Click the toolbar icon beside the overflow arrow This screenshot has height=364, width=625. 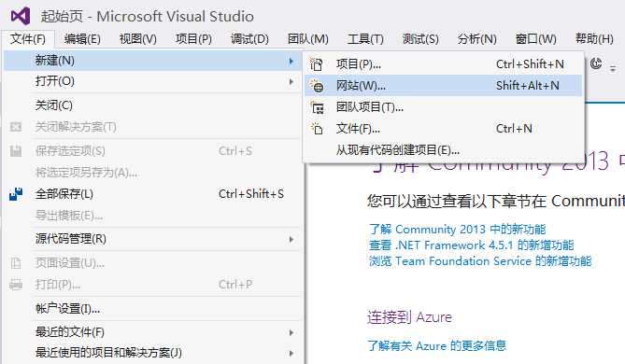coord(596,63)
